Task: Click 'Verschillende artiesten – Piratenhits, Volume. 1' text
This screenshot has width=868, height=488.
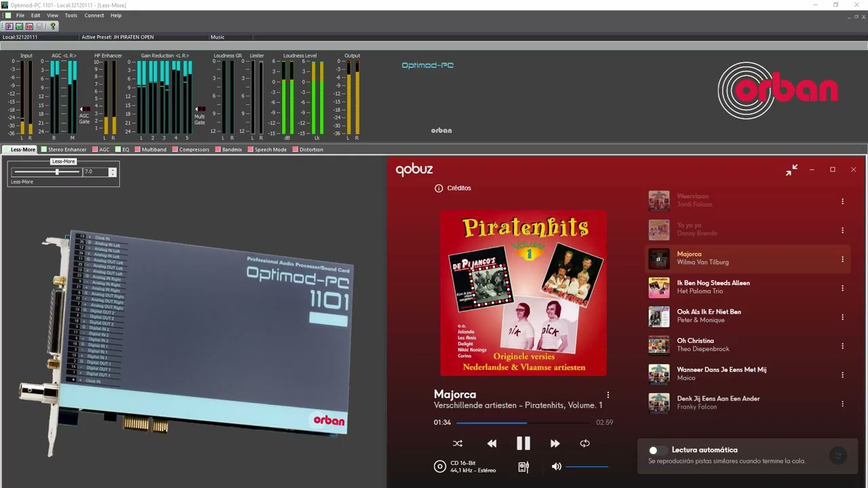Action: pyautogui.click(x=518, y=405)
